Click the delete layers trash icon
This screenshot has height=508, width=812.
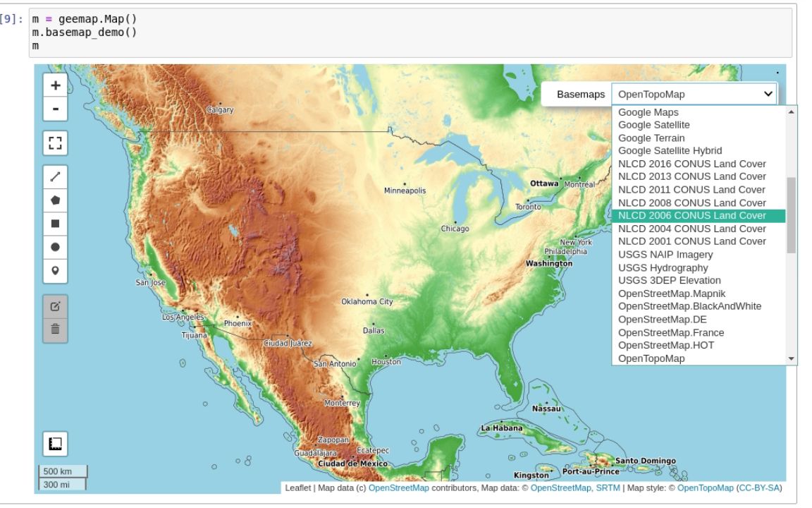(55, 329)
